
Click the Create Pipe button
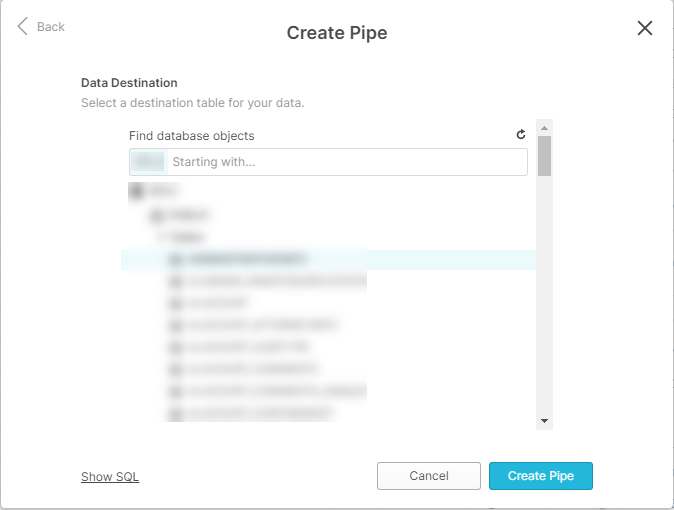tap(540, 476)
